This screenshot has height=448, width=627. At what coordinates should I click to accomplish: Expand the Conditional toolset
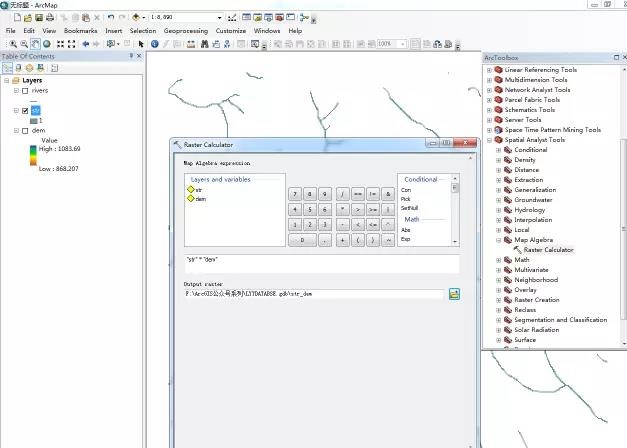(499, 150)
